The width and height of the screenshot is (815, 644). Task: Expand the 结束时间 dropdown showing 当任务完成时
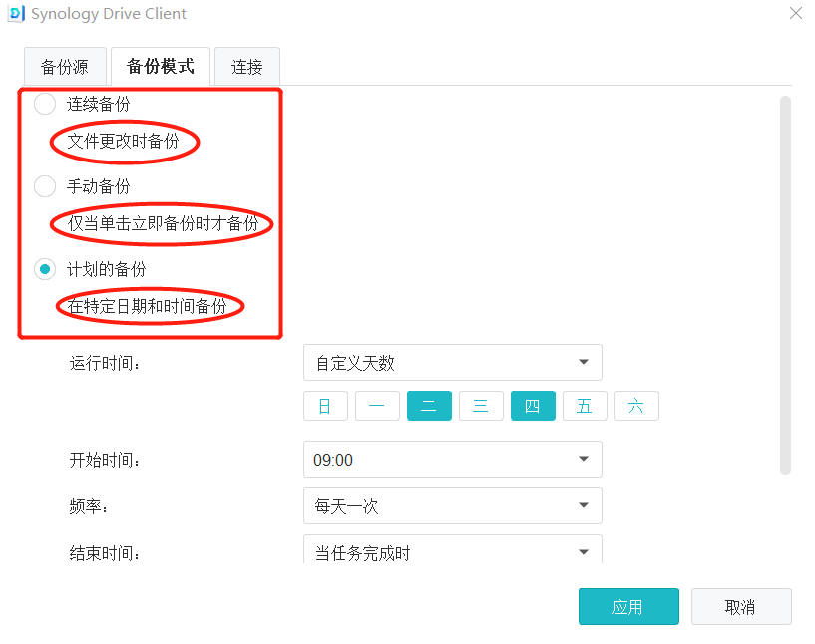(453, 549)
